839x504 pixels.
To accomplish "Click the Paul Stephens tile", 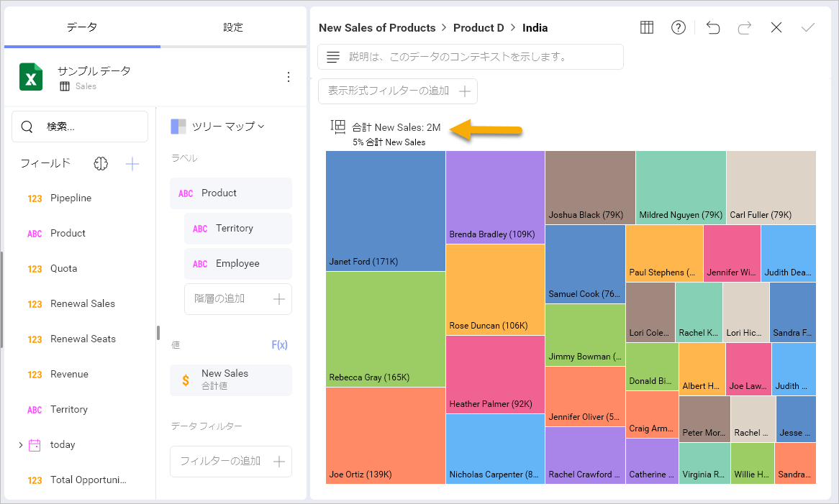I will 664,253.
